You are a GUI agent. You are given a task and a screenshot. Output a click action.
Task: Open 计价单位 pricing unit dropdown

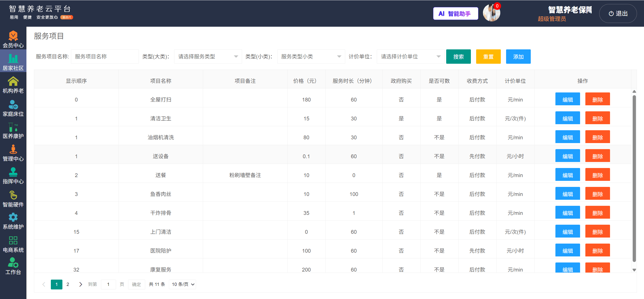(410, 56)
